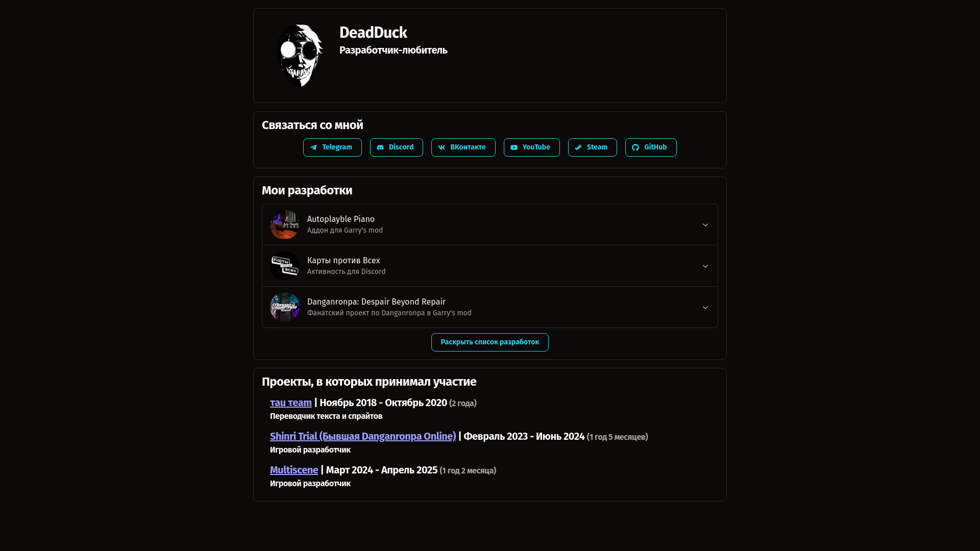Click Игровой разработчик under Multiscene
The height and width of the screenshot is (551, 980).
point(310,483)
